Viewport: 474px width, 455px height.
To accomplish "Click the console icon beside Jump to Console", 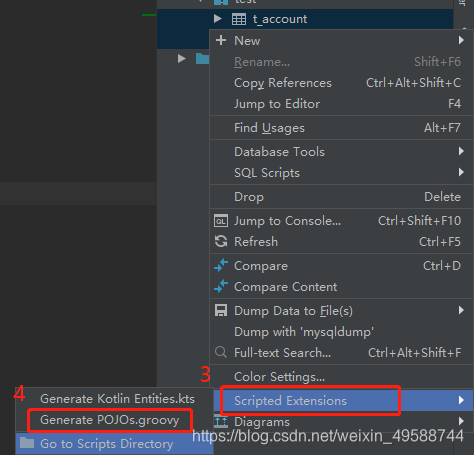I will (221, 221).
